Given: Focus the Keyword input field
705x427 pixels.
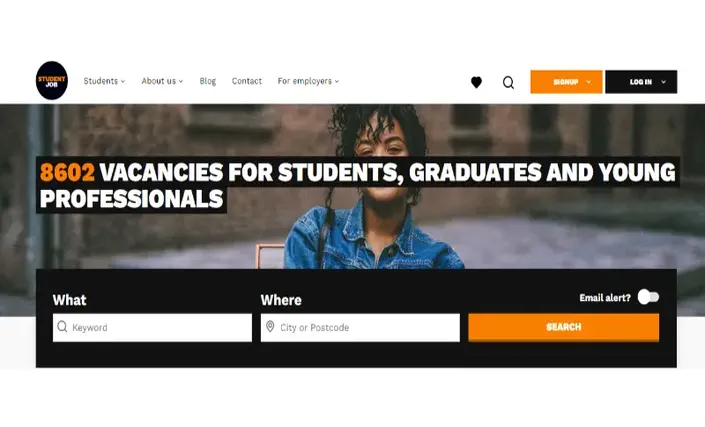Looking at the screenshot, I should [x=152, y=328].
